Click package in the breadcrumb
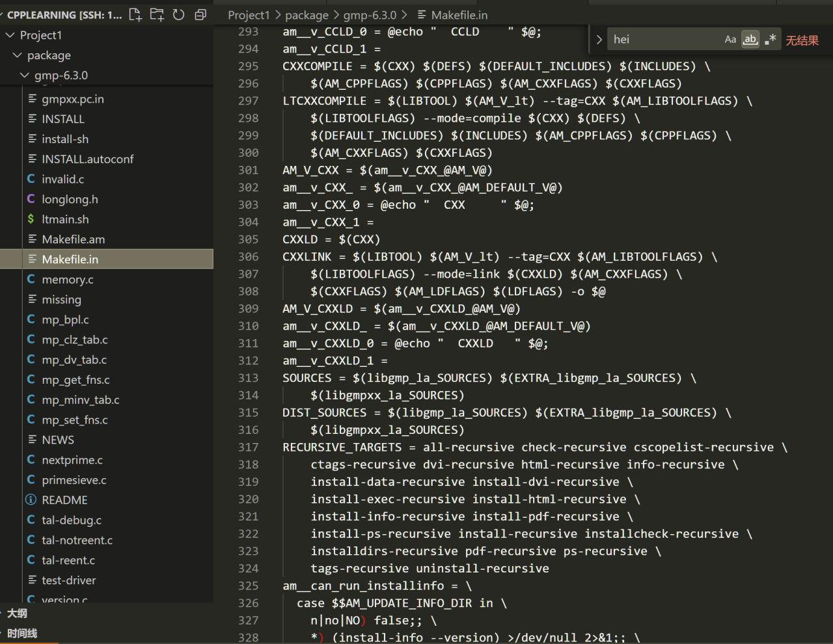Viewport: 833px width, 644px height. tap(307, 15)
